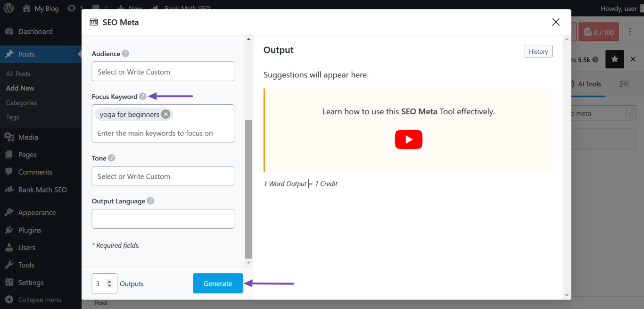The image size is (644, 309).
Task: Click Howdy, user account menu
Action: [619, 8]
